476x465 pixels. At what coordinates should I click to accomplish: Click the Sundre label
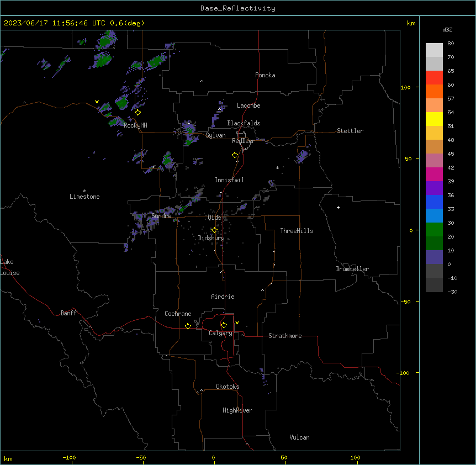click(161, 216)
